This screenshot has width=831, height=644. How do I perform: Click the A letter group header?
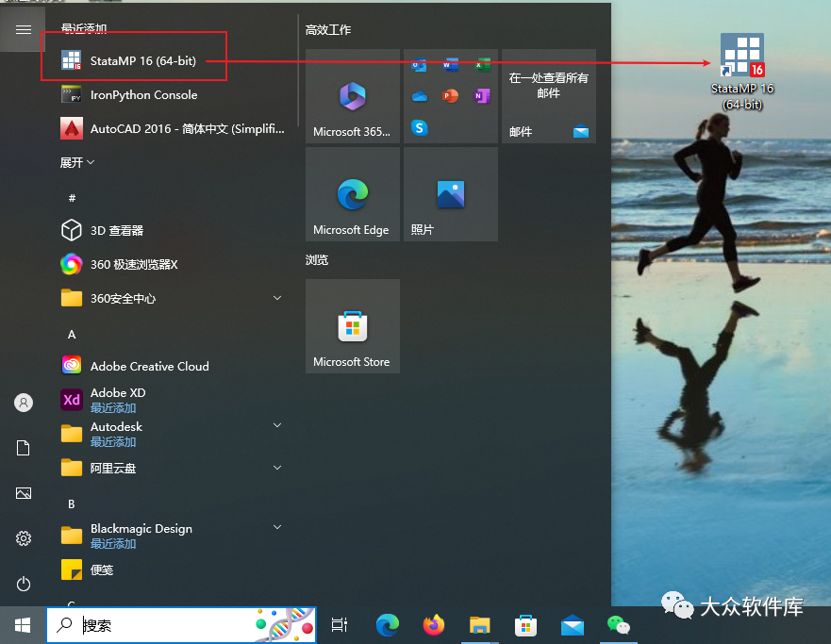pos(72,334)
